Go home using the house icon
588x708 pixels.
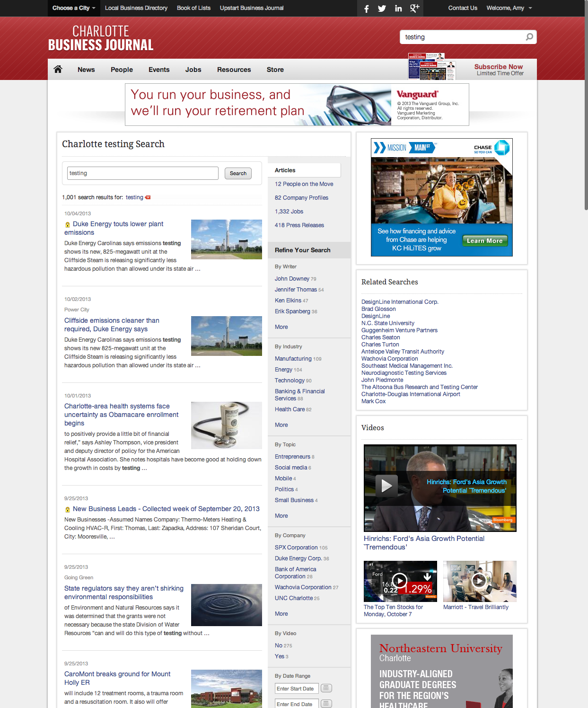click(58, 69)
